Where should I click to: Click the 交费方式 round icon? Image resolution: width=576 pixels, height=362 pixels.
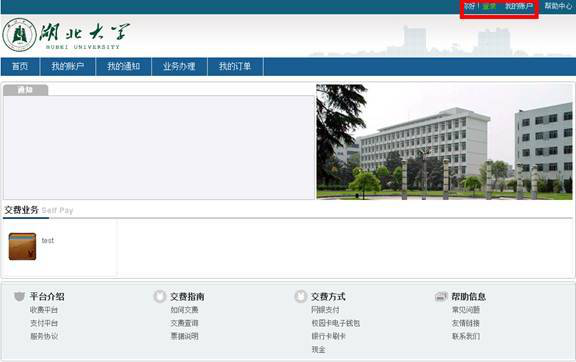300,296
